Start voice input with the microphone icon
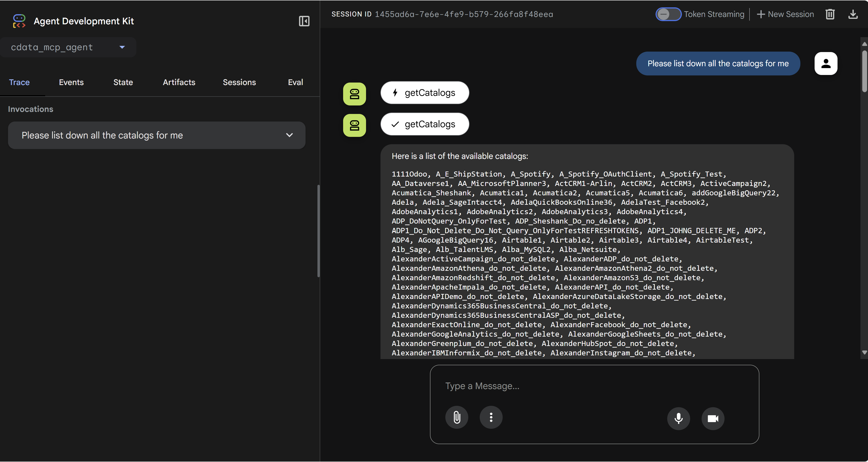The width and height of the screenshot is (868, 462). click(x=679, y=418)
